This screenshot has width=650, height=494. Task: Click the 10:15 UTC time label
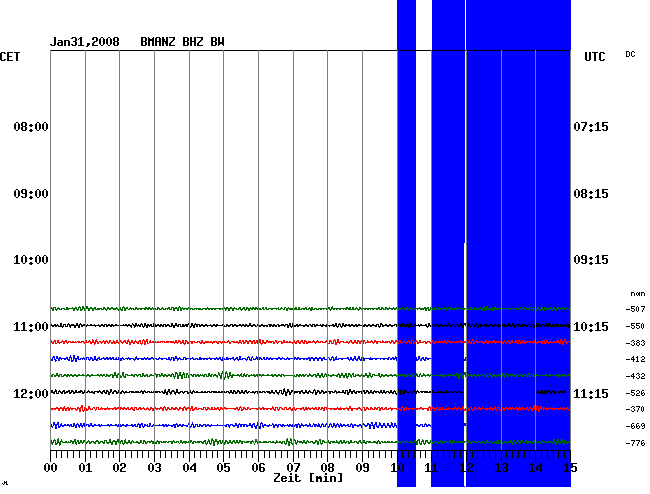pyautogui.click(x=591, y=327)
